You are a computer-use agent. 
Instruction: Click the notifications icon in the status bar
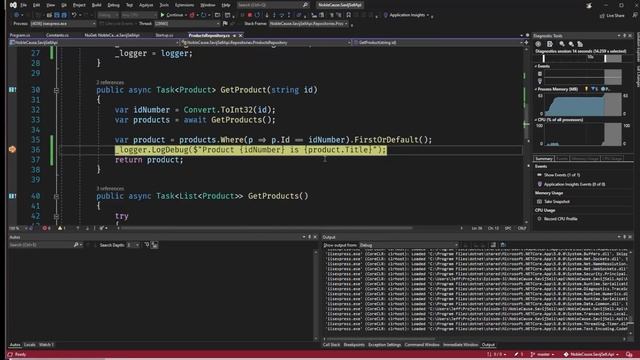pos(629,354)
